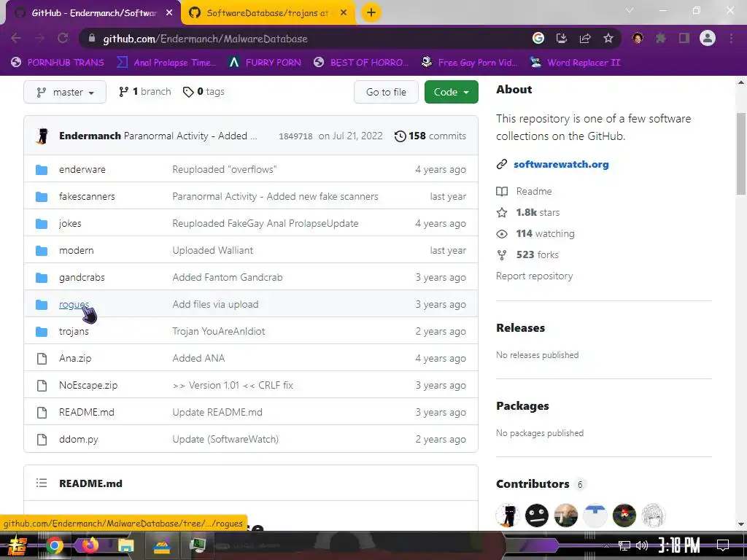Screen dimensions: 747x560
Task: Click the Endermanch avatar in commit header
Action: [42, 136]
